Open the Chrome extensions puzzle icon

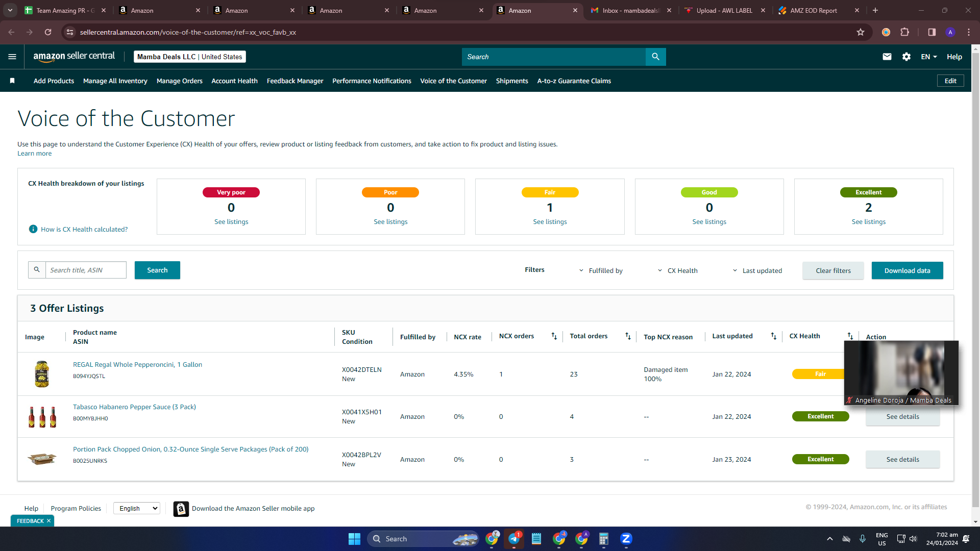(x=905, y=32)
